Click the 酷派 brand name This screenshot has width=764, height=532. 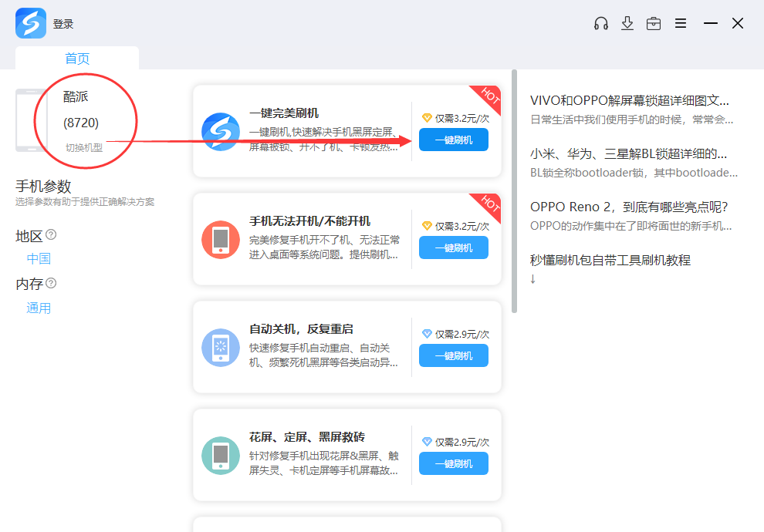tap(76, 96)
